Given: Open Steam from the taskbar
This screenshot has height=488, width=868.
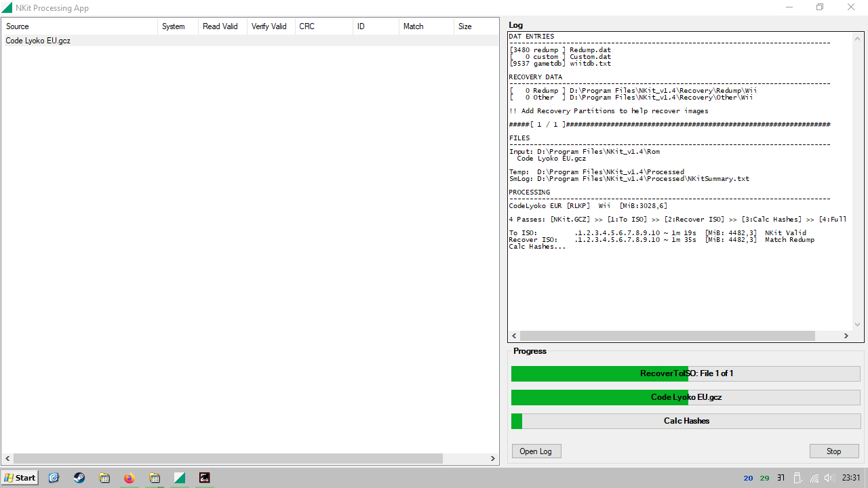Looking at the screenshot, I should 79,478.
